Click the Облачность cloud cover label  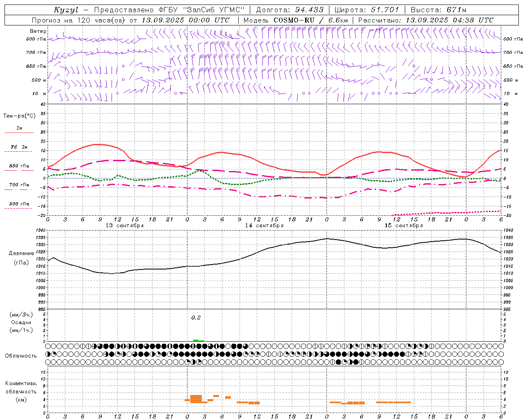(21, 356)
